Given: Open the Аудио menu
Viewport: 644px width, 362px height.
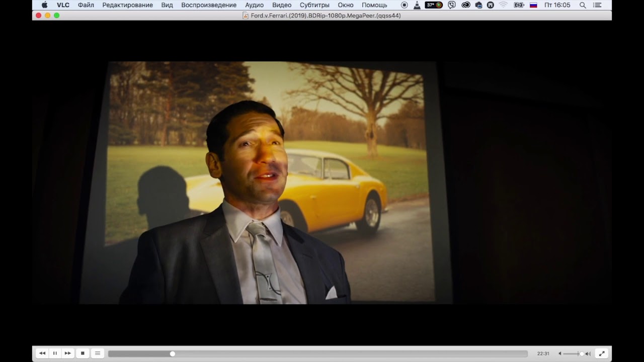Looking at the screenshot, I should (x=254, y=5).
